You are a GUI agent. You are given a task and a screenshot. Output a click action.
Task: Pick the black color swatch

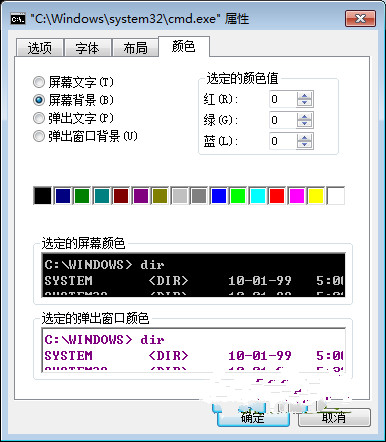(43, 196)
